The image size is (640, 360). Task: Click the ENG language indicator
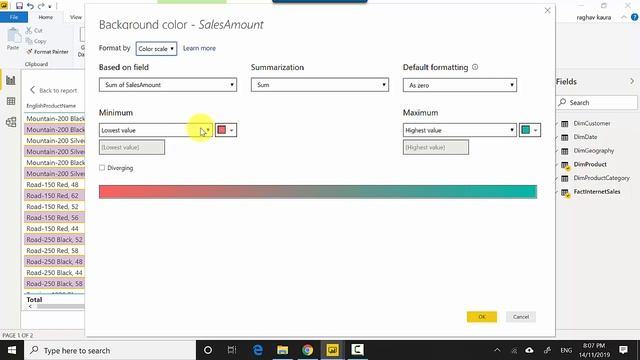[x=566, y=350]
